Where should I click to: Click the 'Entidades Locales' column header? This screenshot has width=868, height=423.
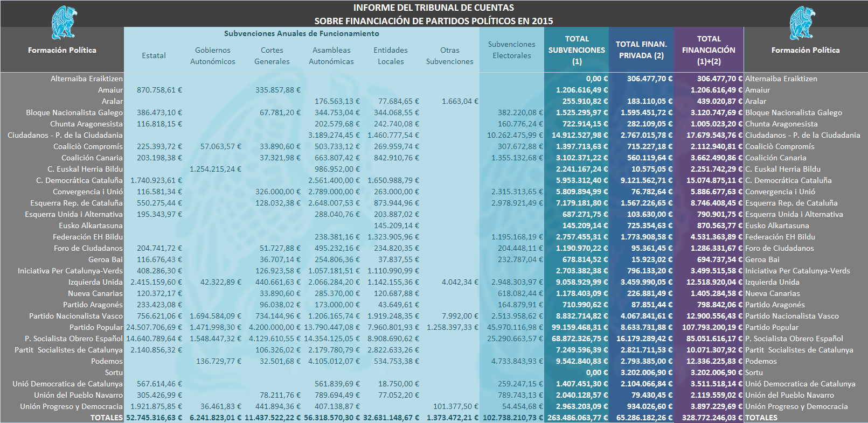click(391, 55)
